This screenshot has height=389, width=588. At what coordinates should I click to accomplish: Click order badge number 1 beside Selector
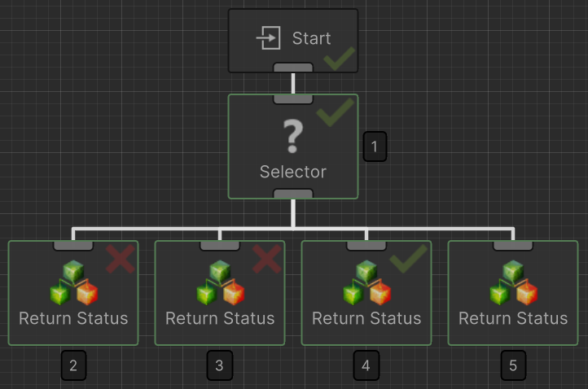point(375,146)
